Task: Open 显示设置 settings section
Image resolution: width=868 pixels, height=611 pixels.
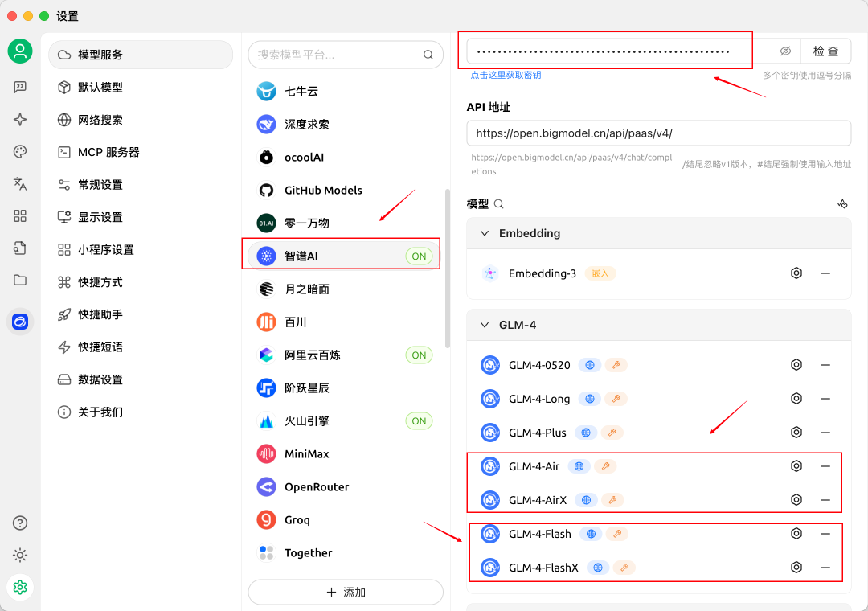Action: point(141,217)
